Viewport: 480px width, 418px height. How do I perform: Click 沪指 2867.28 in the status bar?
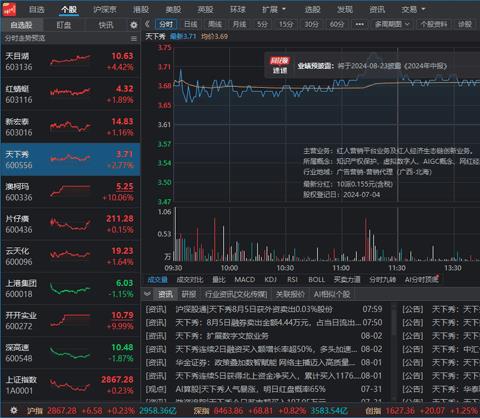[52, 411]
